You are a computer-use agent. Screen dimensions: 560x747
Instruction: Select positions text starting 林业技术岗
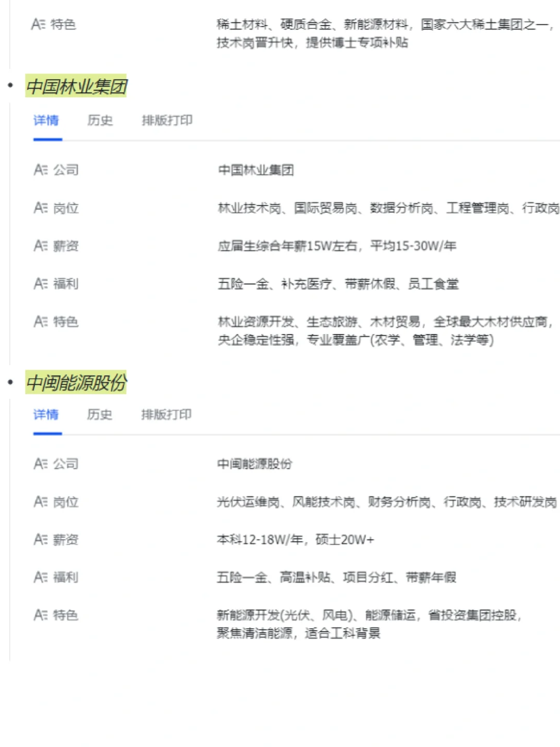pos(388,208)
